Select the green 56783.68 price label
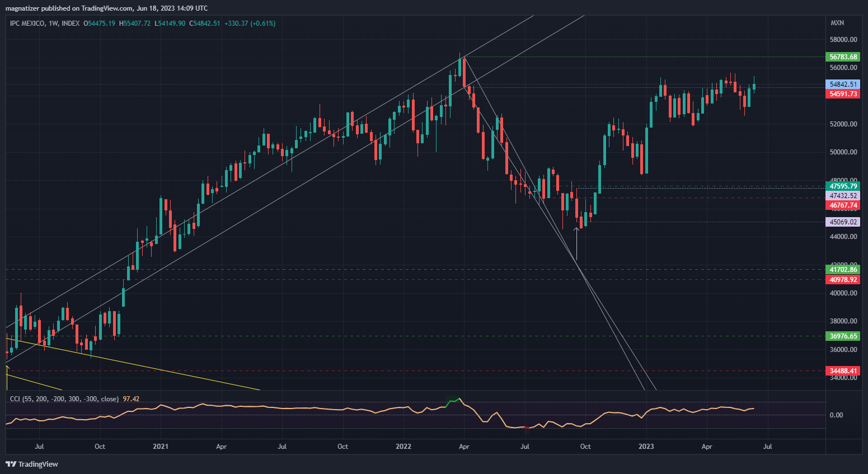Screen dimensions: 868x474 [843, 57]
